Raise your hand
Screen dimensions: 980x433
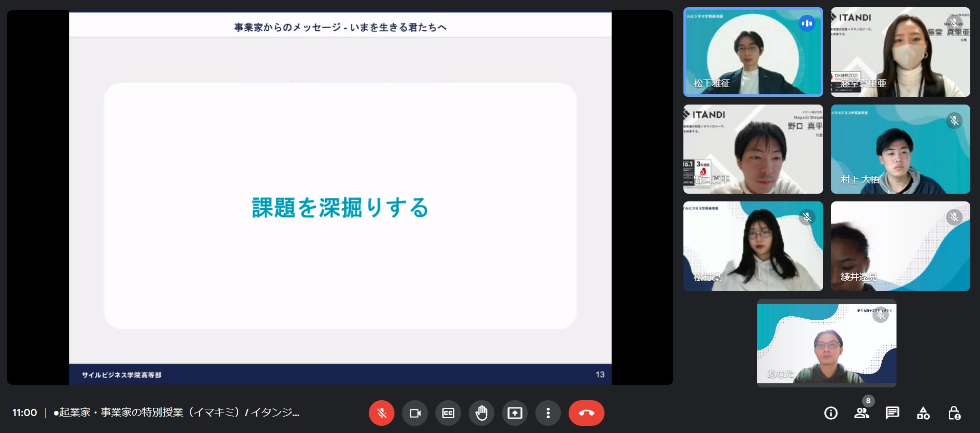click(482, 413)
